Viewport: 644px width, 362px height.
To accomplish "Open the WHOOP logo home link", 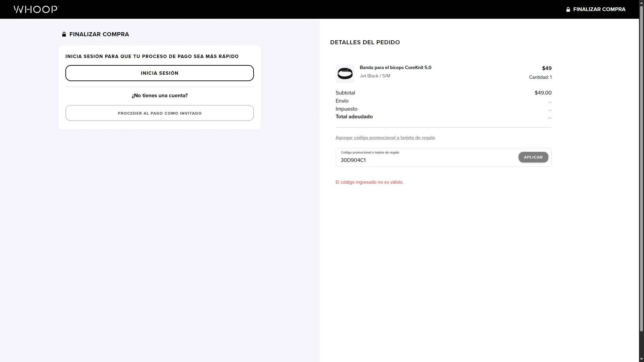I will coord(36,9).
